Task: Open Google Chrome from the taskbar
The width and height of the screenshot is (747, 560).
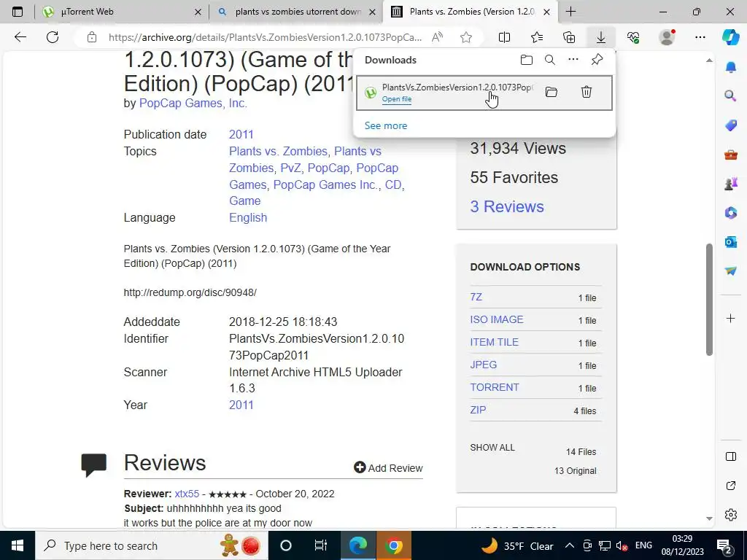Action: click(393, 545)
